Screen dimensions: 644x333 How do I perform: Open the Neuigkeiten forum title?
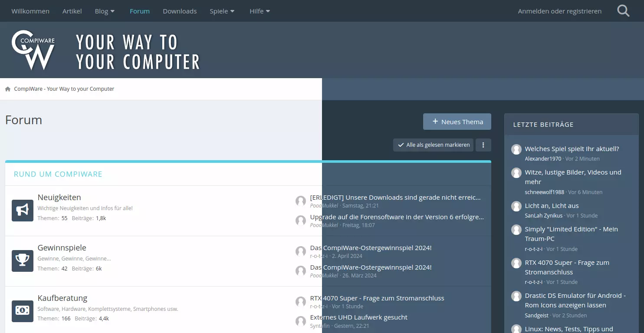click(x=59, y=198)
